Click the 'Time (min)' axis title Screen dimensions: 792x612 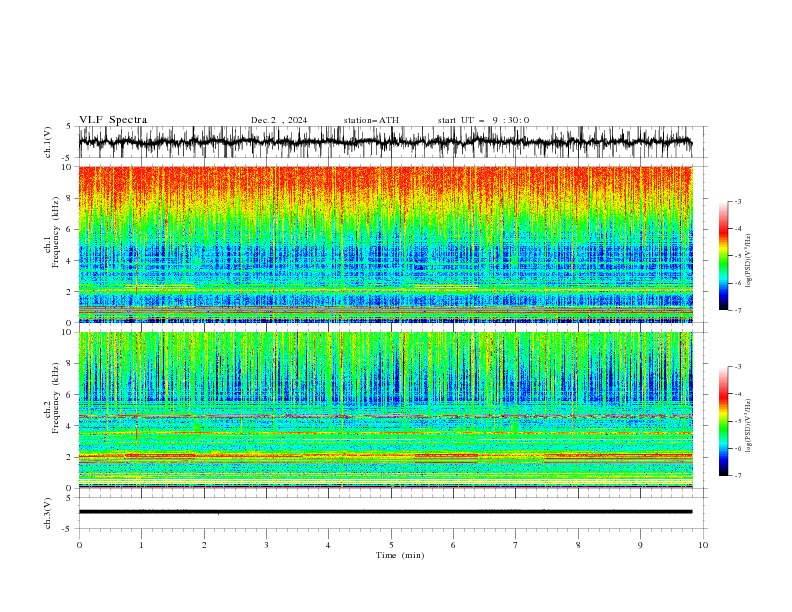pyautogui.click(x=400, y=555)
